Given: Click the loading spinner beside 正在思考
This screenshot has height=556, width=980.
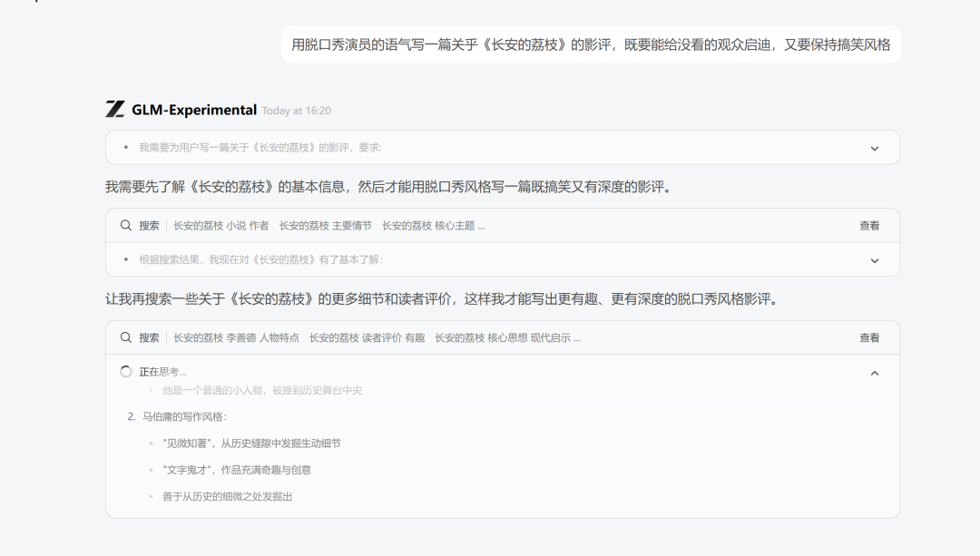Looking at the screenshot, I should pos(124,370).
